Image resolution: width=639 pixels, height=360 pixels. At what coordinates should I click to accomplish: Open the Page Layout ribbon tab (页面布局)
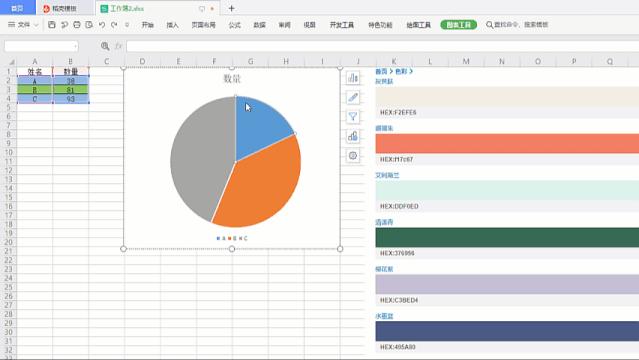203,25
